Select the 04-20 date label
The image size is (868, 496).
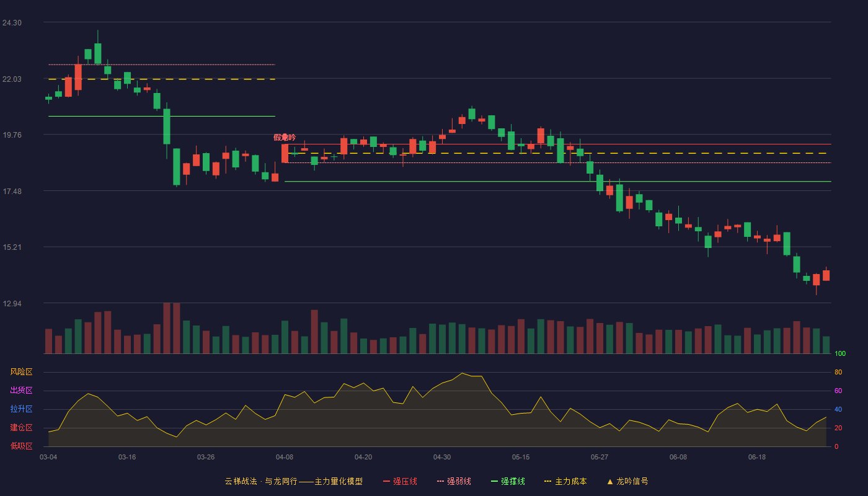tap(363, 457)
